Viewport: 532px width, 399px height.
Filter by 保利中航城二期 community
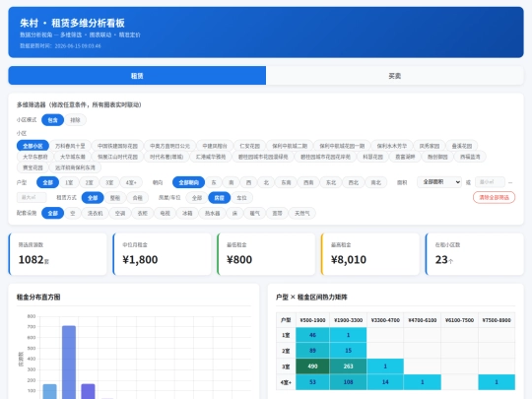[x=290, y=146]
